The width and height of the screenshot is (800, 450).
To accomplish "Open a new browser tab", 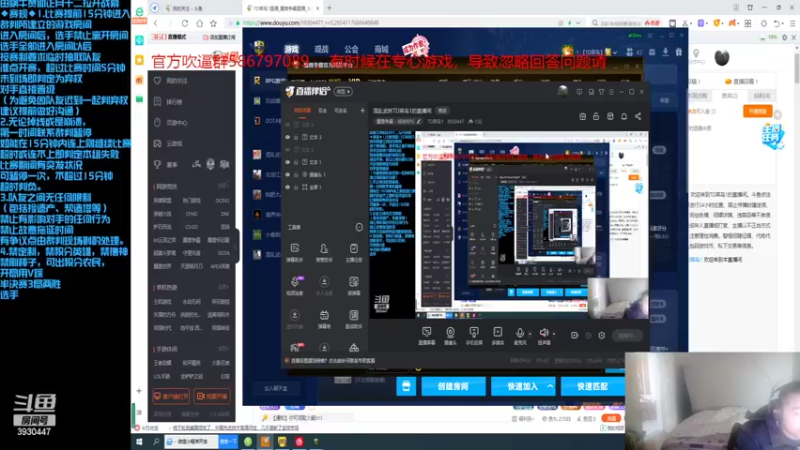I will click(329, 8).
